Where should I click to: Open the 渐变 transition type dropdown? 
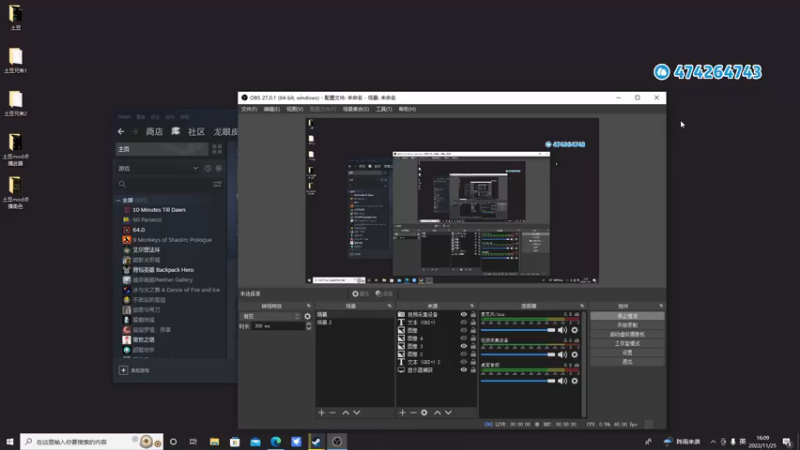(x=270, y=316)
